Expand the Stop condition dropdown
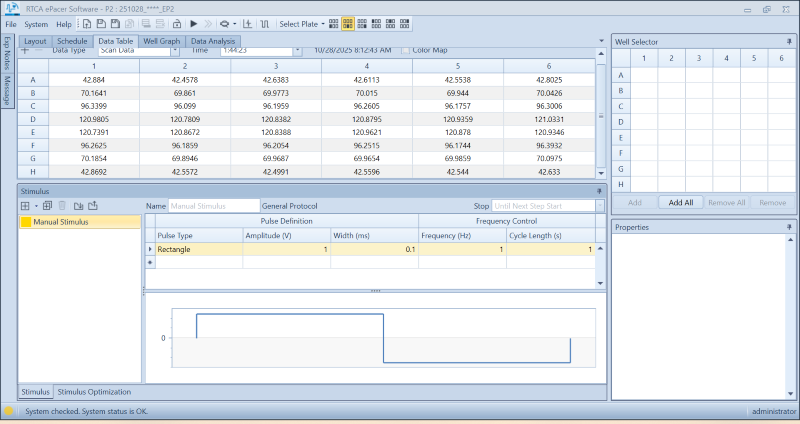 pos(599,206)
